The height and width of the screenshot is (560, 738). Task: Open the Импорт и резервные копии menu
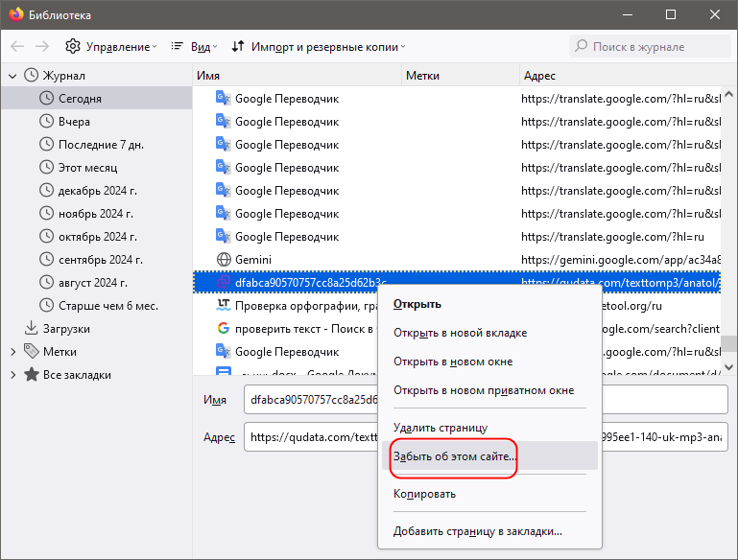(x=319, y=47)
